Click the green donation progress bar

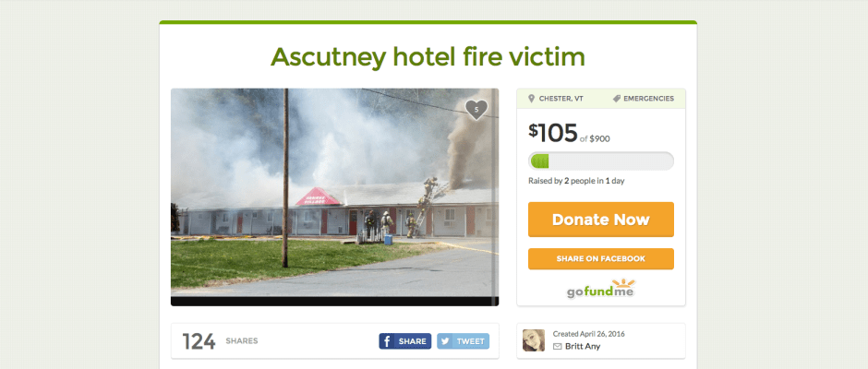tap(600, 161)
